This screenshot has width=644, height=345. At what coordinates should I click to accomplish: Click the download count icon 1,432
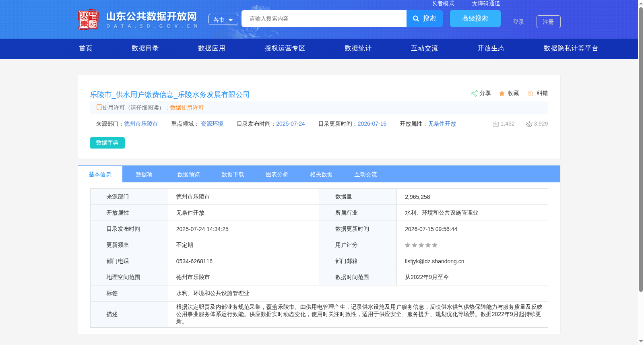(496, 124)
